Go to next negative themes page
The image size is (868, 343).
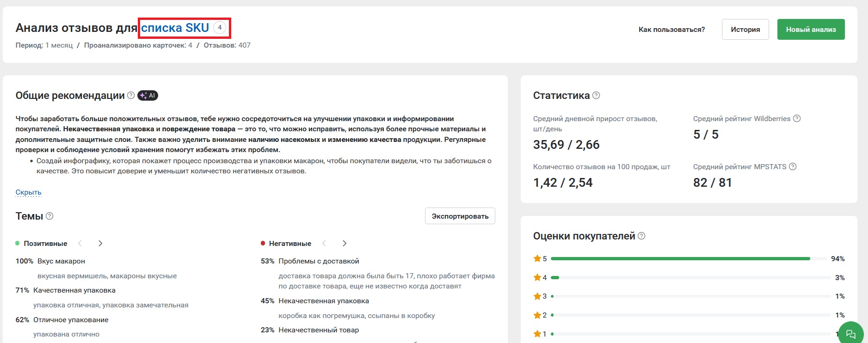point(345,243)
